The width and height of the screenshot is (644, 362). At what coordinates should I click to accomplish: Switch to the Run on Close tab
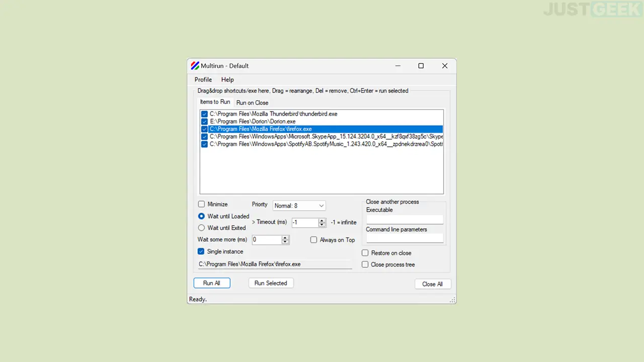253,103
